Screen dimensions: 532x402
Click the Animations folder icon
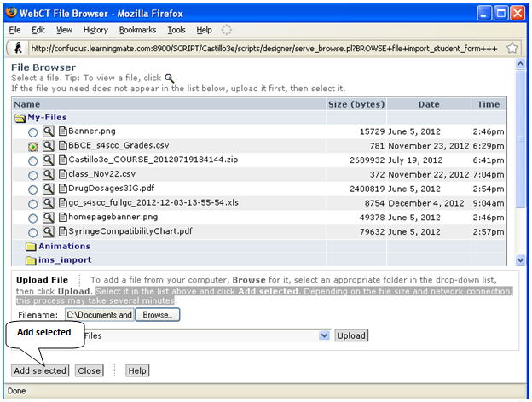pyautogui.click(x=31, y=246)
